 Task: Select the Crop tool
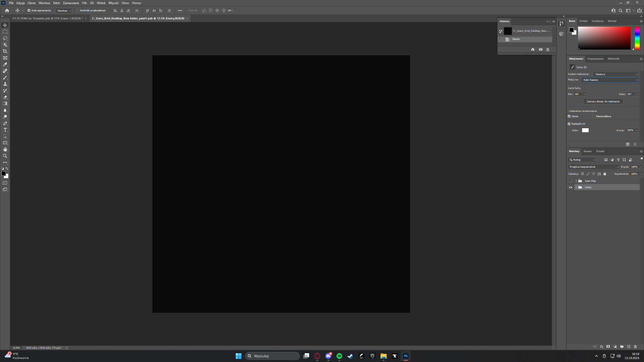point(5,51)
